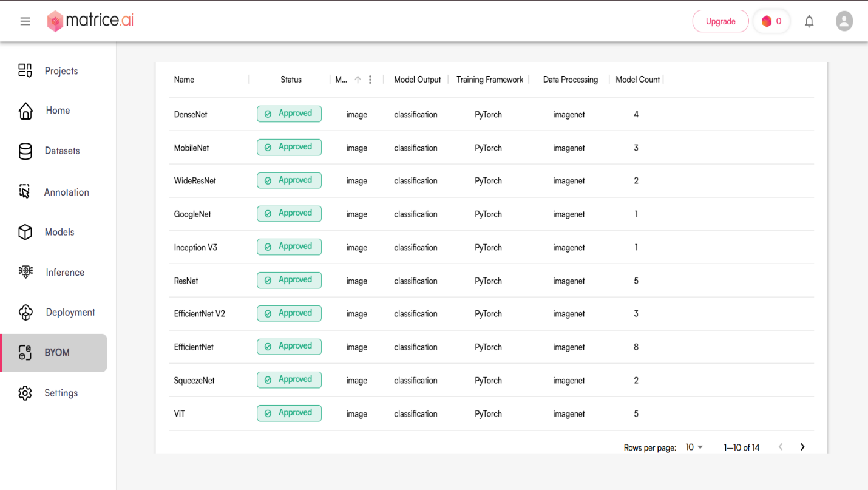Sort by the Name column header
Viewport: 868px width, 490px height.
click(x=184, y=80)
